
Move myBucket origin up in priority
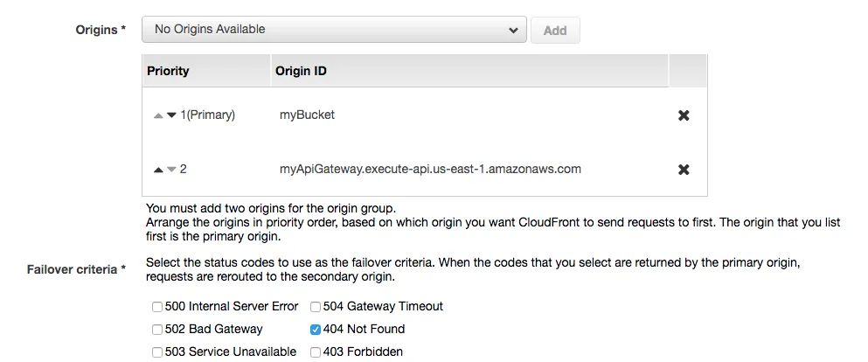[158, 115]
